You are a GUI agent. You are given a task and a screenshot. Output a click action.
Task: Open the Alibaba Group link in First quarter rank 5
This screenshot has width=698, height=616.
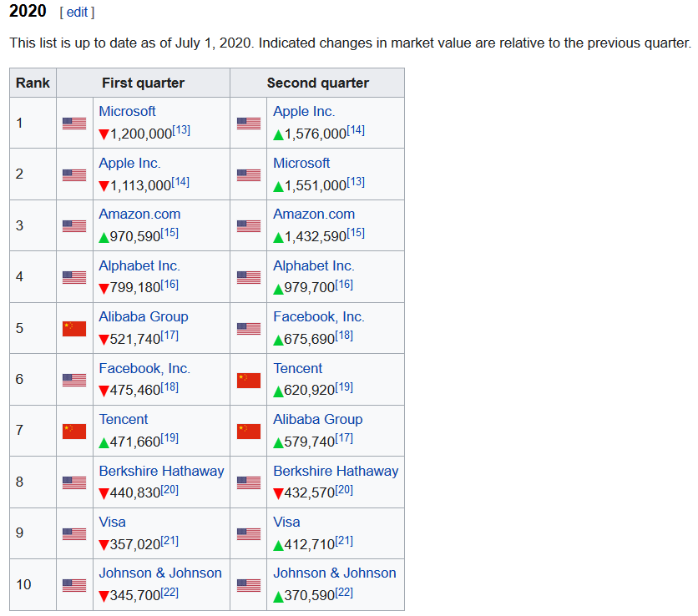(x=144, y=317)
